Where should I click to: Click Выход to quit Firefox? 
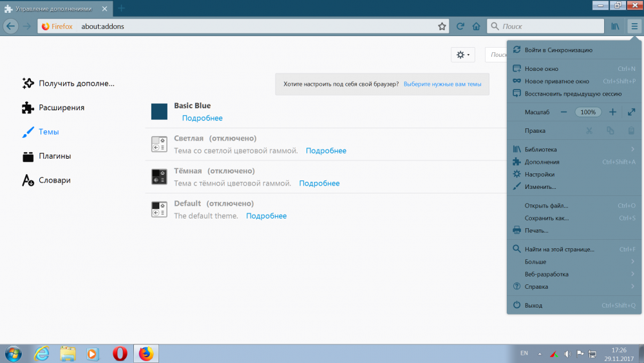574,305
